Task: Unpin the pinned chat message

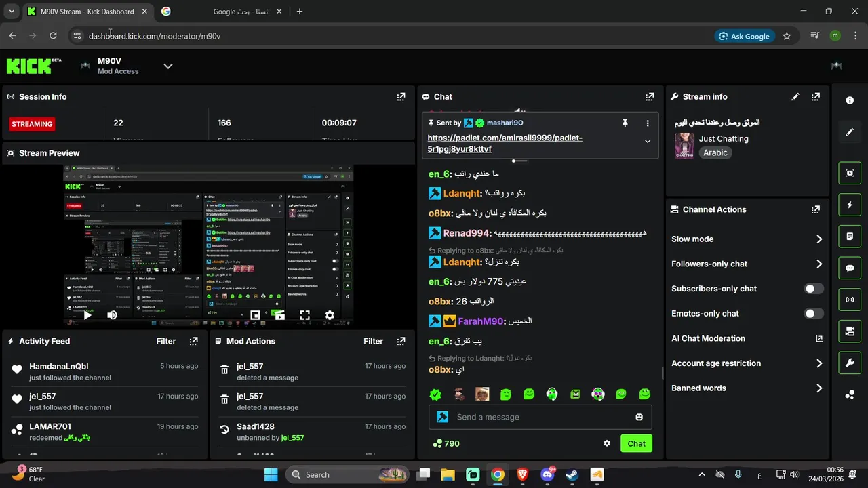Action: coord(625,123)
